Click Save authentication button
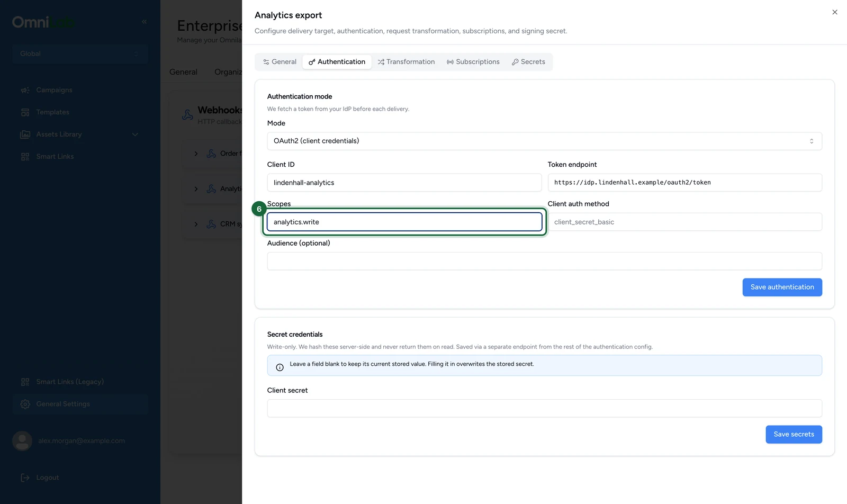 click(x=782, y=287)
